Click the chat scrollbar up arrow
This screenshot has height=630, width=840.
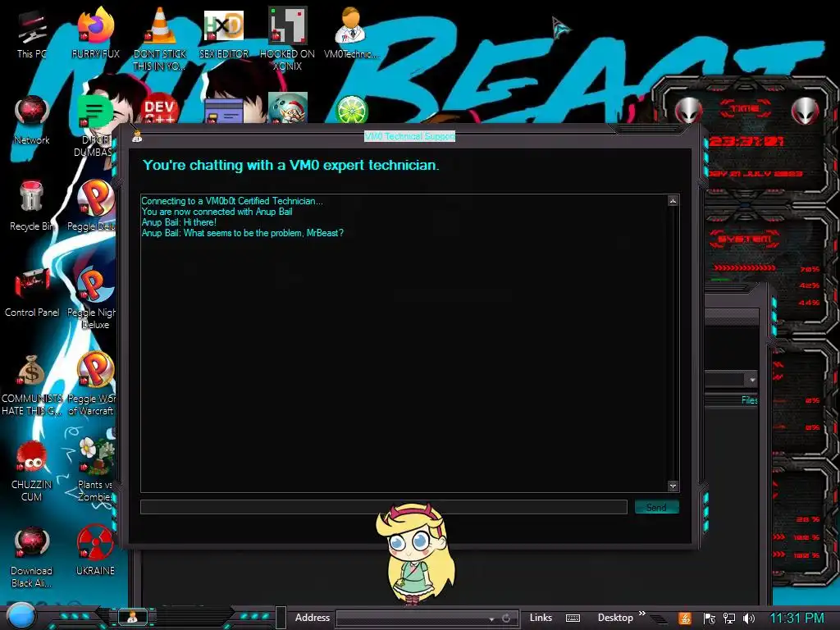tap(673, 201)
